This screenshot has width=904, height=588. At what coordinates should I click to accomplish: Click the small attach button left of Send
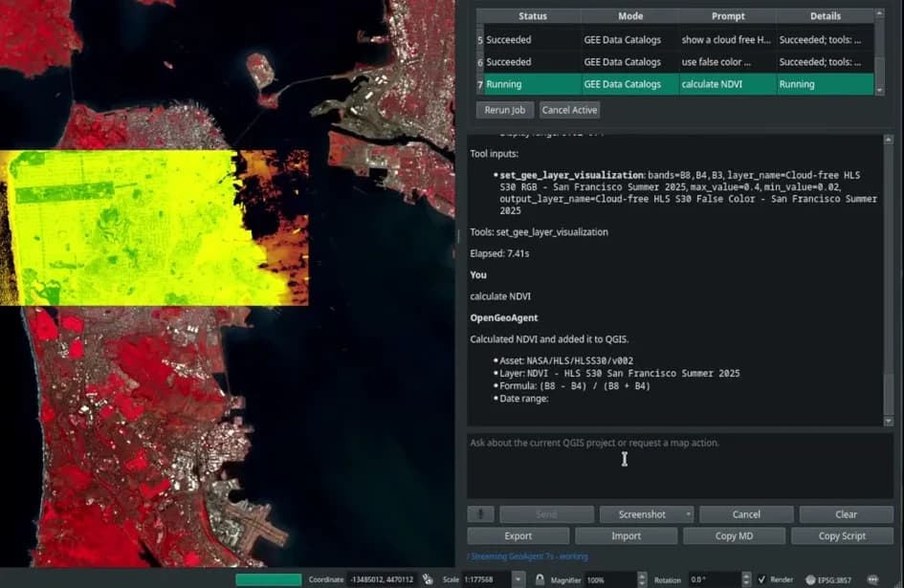[x=480, y=514]
